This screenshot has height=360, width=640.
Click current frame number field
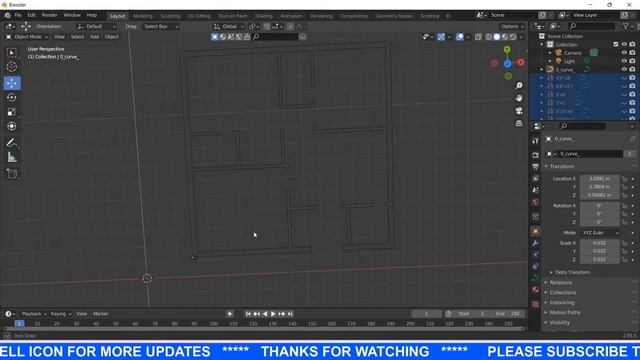tap(426, 314)
